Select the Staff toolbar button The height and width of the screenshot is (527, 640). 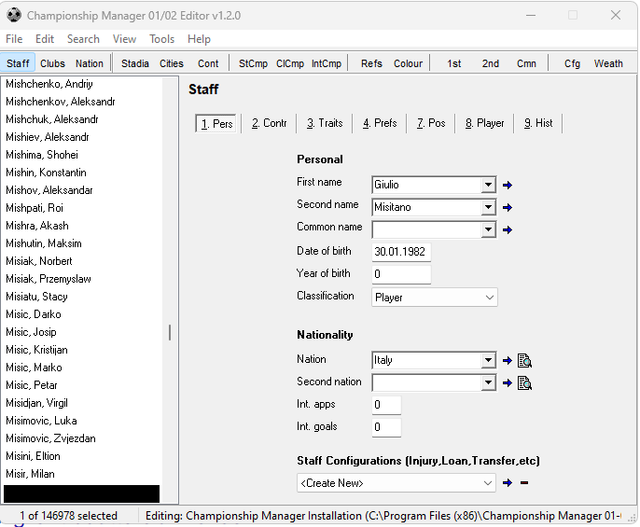click(18, 64)
